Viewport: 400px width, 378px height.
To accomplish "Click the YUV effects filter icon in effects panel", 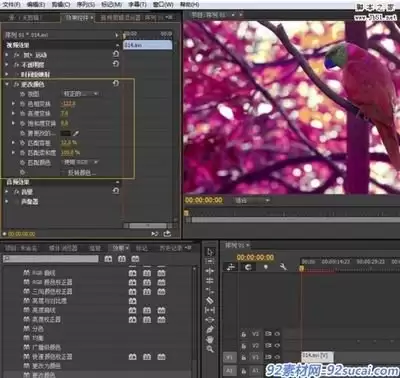I will pos(135,259).
